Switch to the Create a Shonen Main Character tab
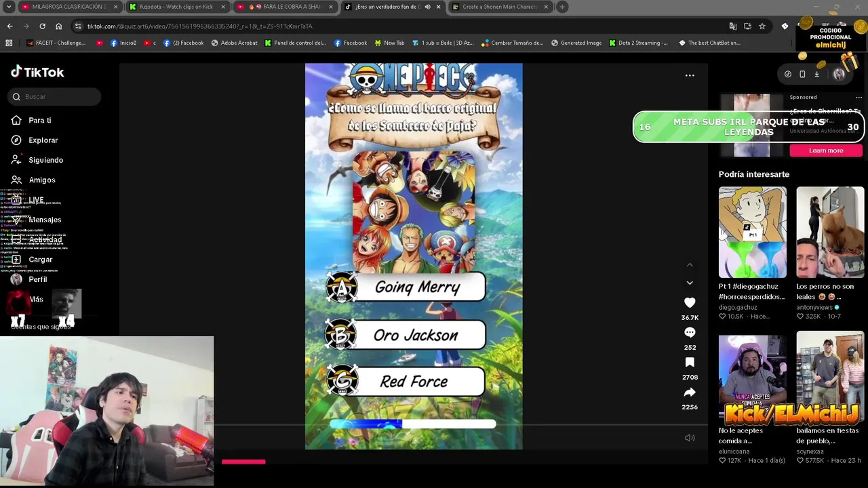The height and width of the screenshot is (488, 868). [x=500, y=7]
